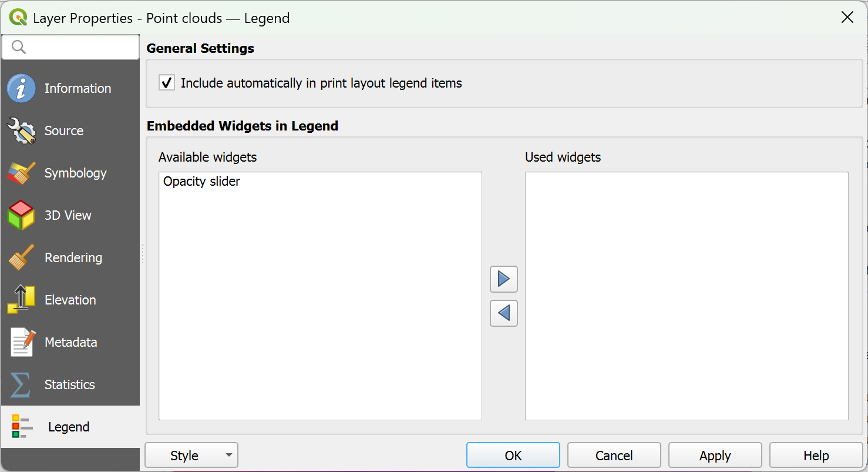Open Statistics via the sigma icon
868x472 pixels.
[x=21, y=384]
